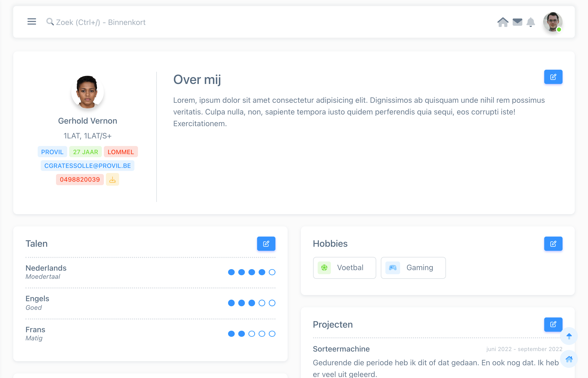Open the mail envelope icon

517,22
